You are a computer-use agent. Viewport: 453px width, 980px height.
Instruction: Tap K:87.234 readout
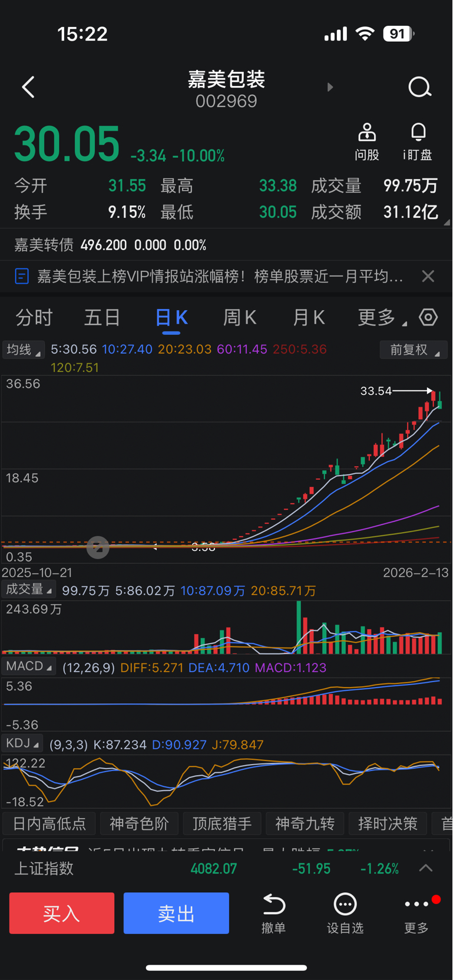[x=120, y=745]
